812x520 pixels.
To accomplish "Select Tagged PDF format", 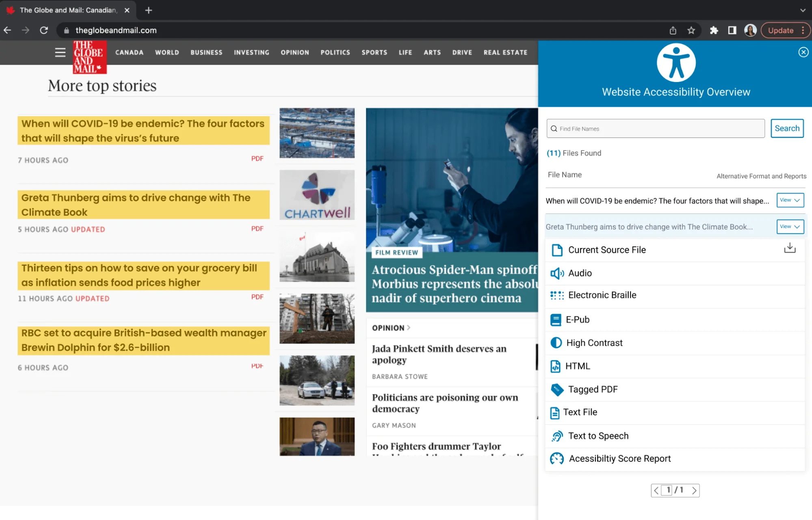I will click(x=675, y=390).
